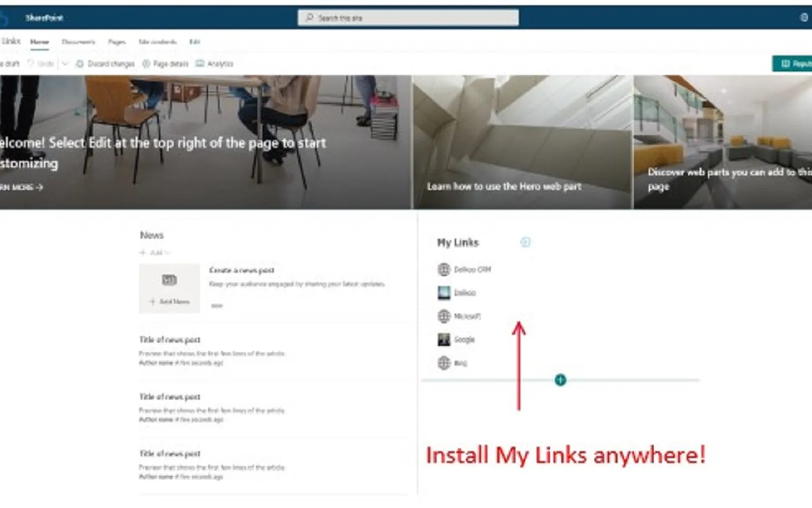Viewport: 812px width, 508px height.
Task: Click the Republish button
Action: pyautogui.click(x=792, y=63)
